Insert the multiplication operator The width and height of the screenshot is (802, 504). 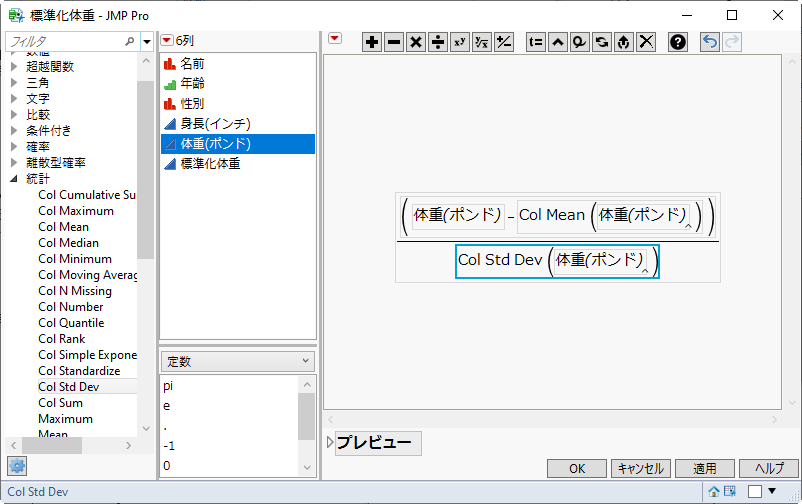click(x=416, y=42)
